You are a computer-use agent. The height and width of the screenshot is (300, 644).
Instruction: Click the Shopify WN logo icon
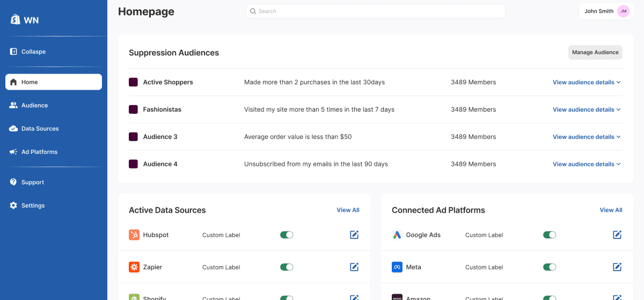[15, 19]
